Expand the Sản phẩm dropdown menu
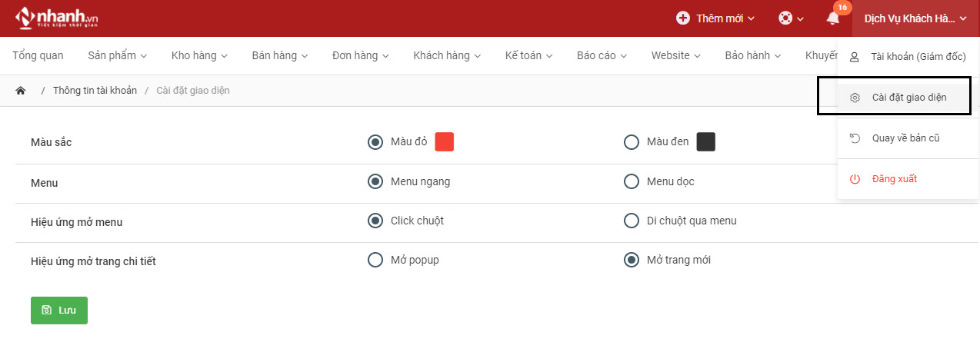Screen dimensions: 980x342 coord(117,55)
